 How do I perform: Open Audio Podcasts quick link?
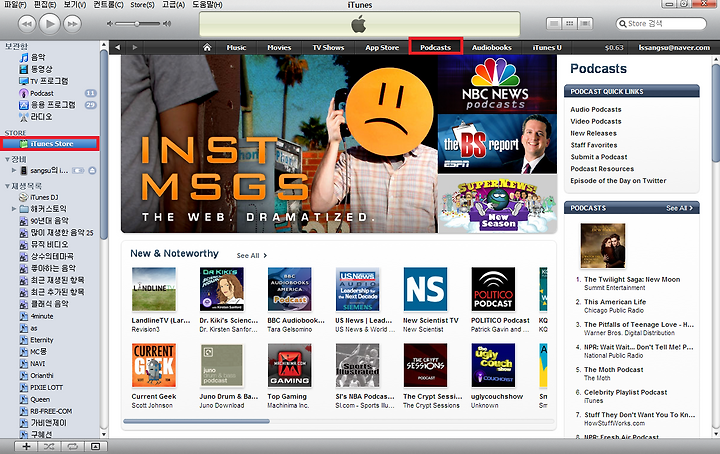[x=596, y=109]
